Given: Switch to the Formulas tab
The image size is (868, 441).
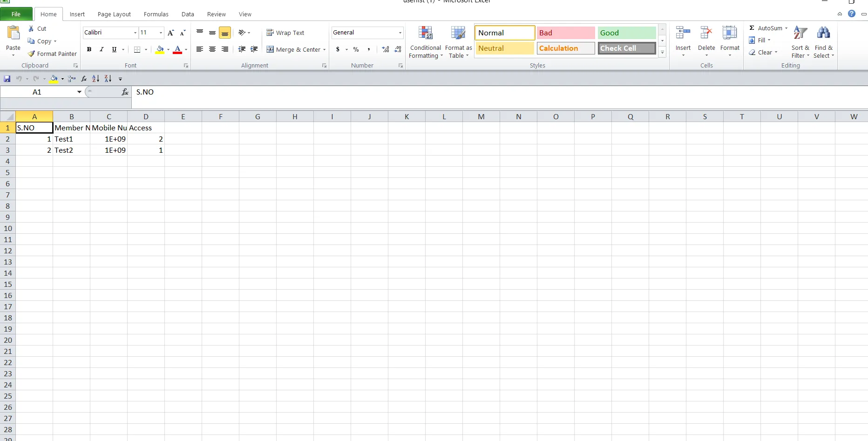Looking at the screenshot, I should point(156,14).
